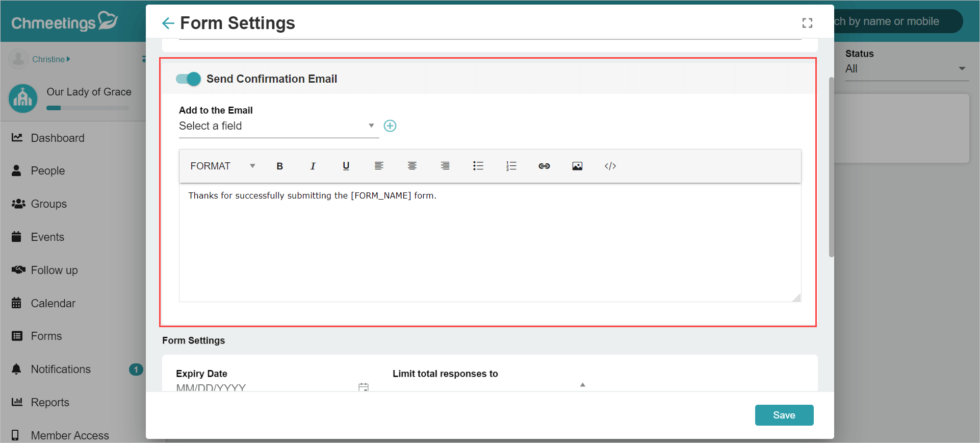Click the back arrow beside Form Settings
Image resolution: width=980 pixels, height=443 pixels.
[x=168, y=23]
